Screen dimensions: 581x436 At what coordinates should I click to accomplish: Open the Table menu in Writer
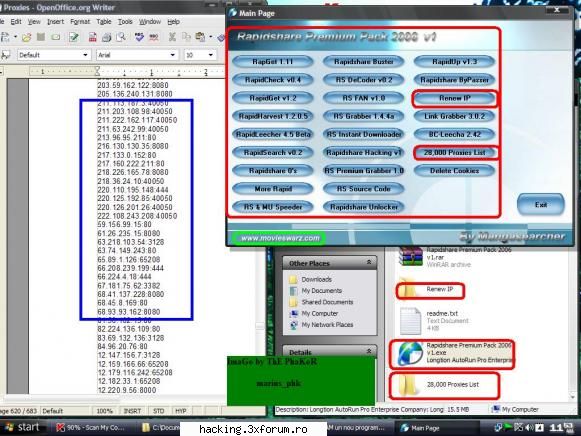(x=104, y=22)
